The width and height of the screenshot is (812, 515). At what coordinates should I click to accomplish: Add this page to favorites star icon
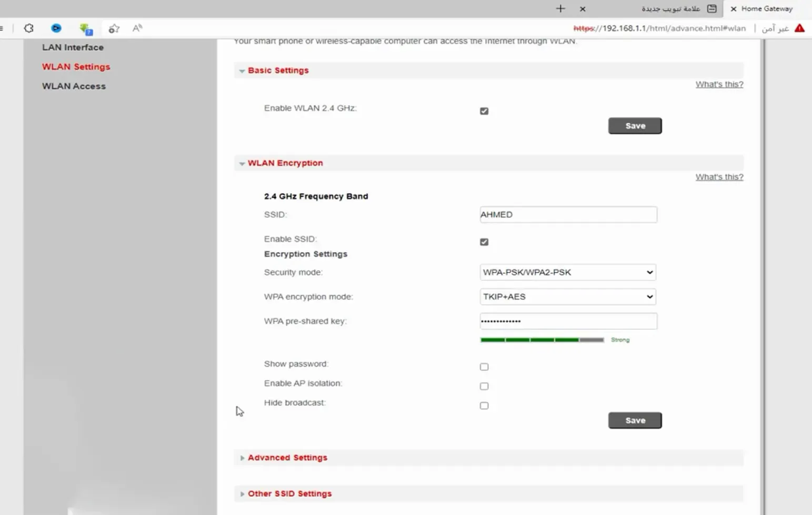point(114,28)
